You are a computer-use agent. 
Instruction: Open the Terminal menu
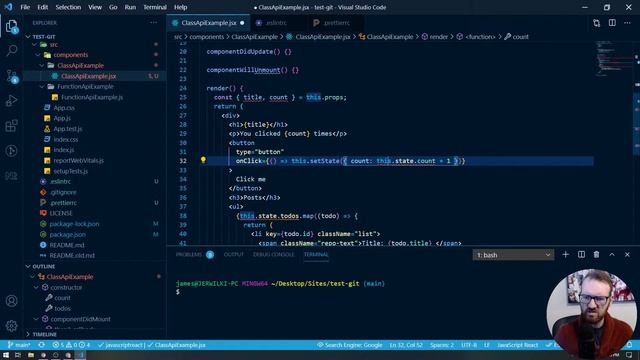pyautogui.click(x=155, y=7)
